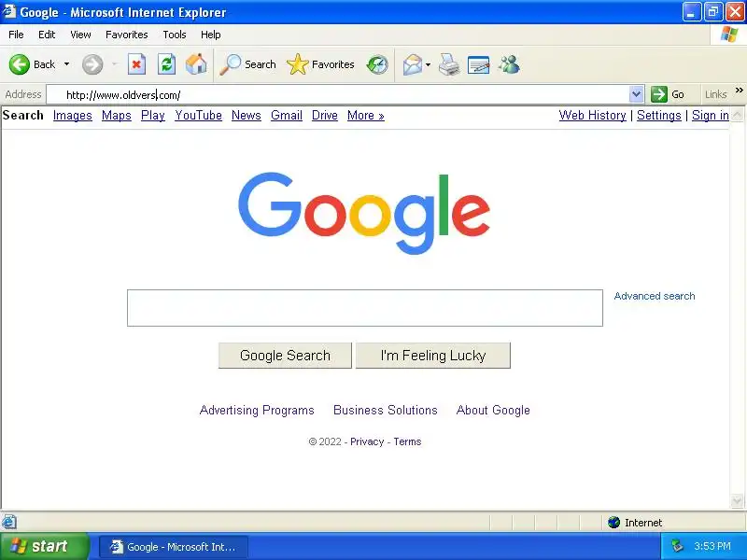This screenshot has width=747, height=560.
Task: Open the Privacy link
Action: (367, 441)
